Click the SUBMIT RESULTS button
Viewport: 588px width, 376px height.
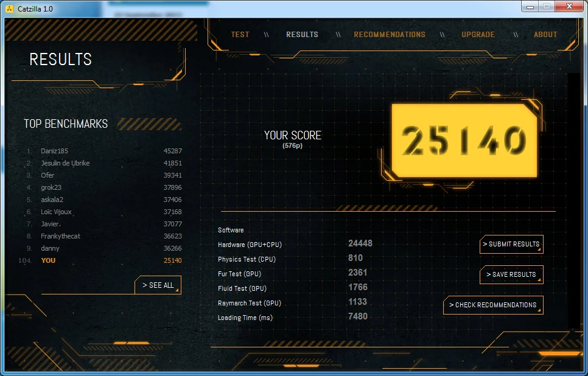tap(511, 244)
